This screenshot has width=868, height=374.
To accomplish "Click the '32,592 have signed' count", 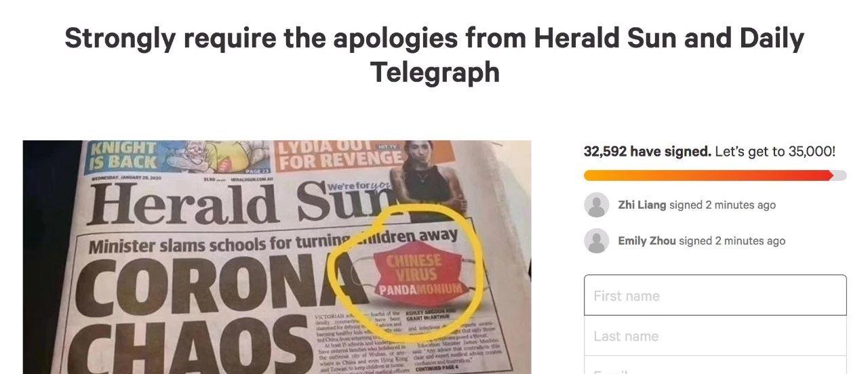I will 648,152.
